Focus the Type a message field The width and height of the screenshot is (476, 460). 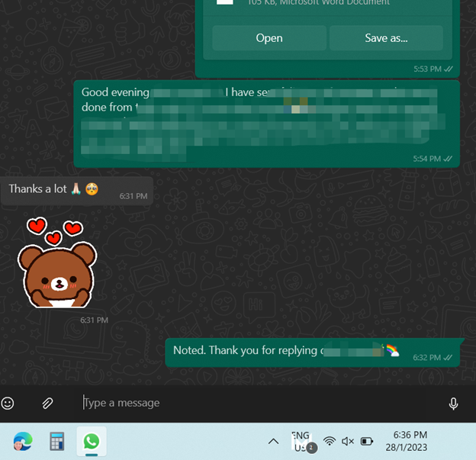[252, 403]
